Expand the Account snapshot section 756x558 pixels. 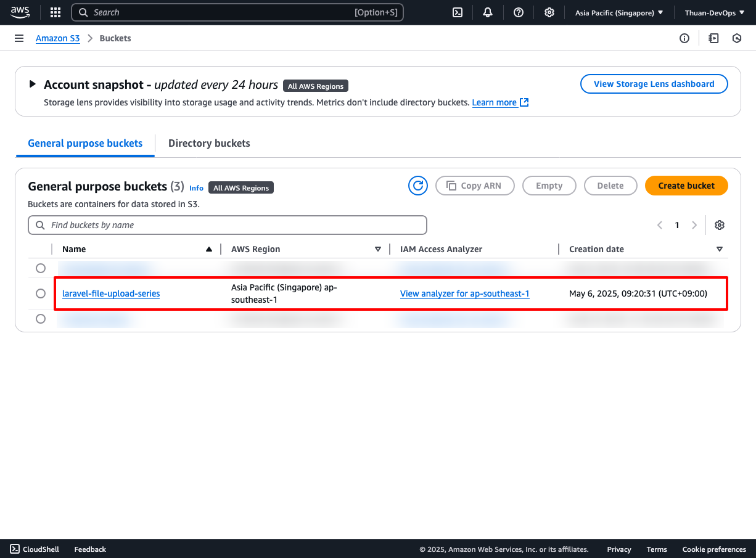click(x=33, y=84)
